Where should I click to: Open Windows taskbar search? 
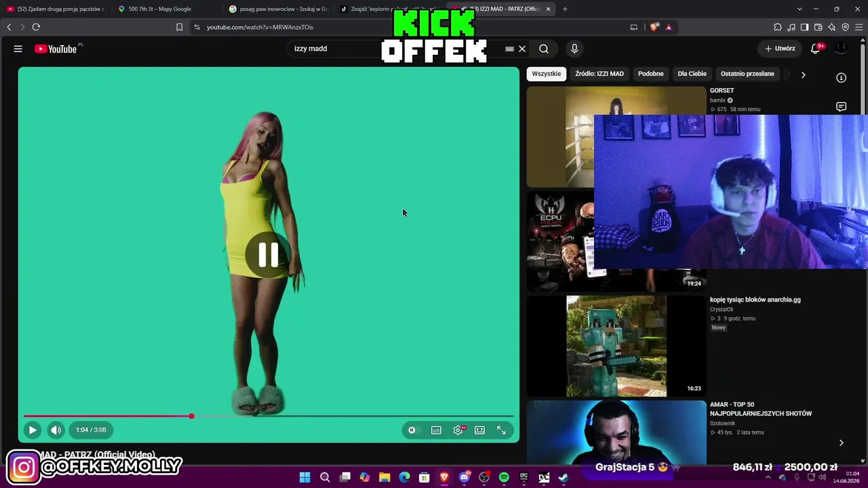[x=325, y=477]
